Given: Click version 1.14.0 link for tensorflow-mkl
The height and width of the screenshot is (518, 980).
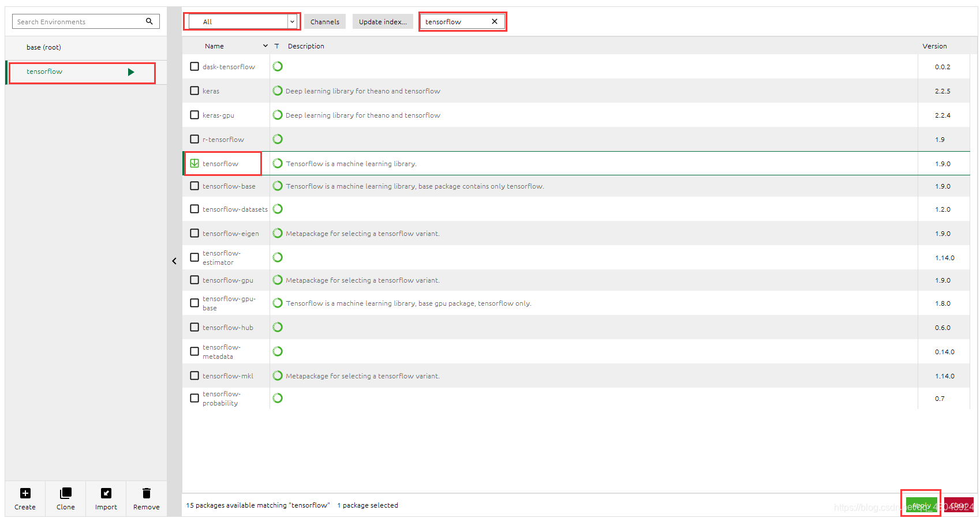Looking at the screenshot, I should (945, 376).
